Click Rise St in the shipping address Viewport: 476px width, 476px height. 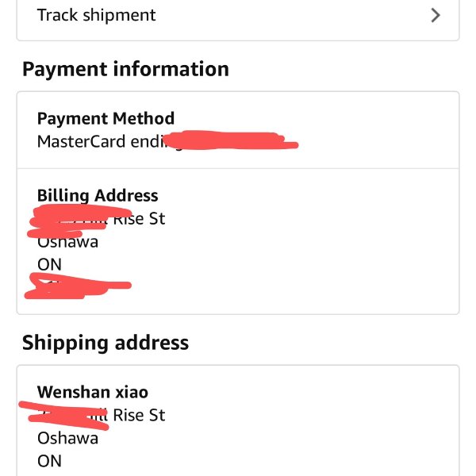pyautogui.click(x=139, y=415)
